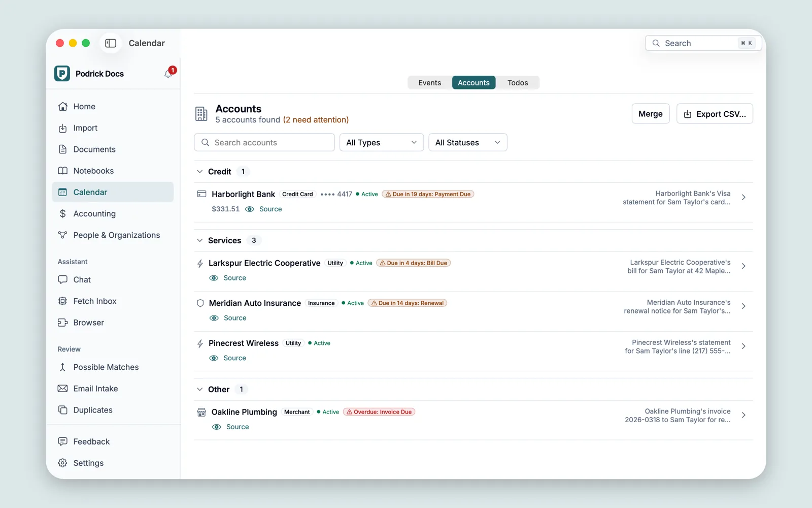The height and width of the screenshot is (508, 812).
Task: Open the Source link for Pinecrest Wireless
Action: pyautogui.click(x=235, y=358)
